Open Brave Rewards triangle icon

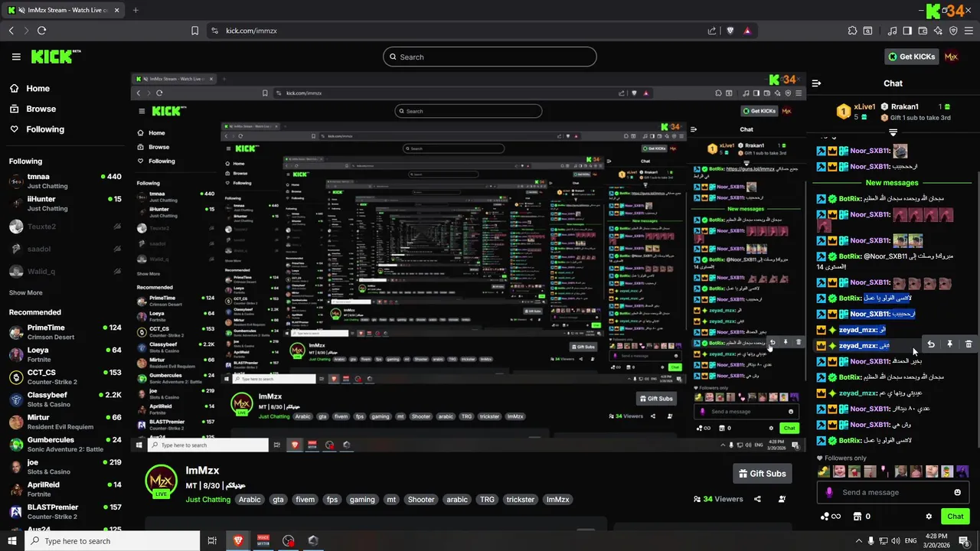click(x=746, y=31)
